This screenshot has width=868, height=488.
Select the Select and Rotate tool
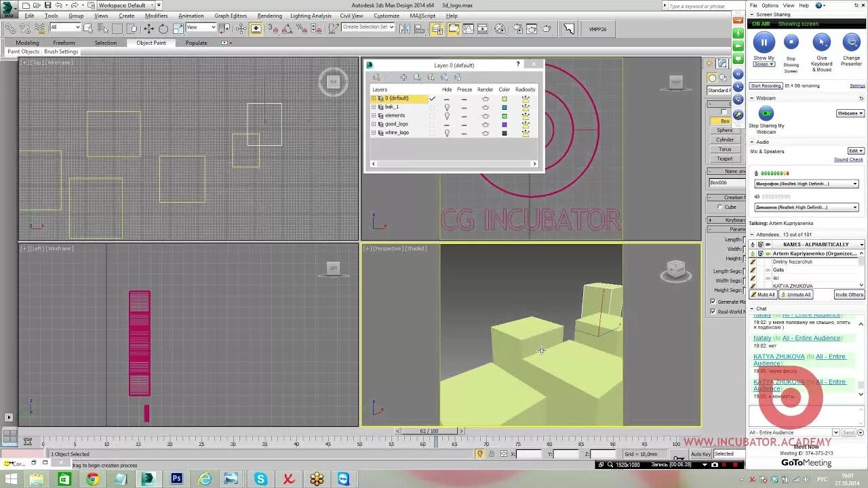coord(163,28)
